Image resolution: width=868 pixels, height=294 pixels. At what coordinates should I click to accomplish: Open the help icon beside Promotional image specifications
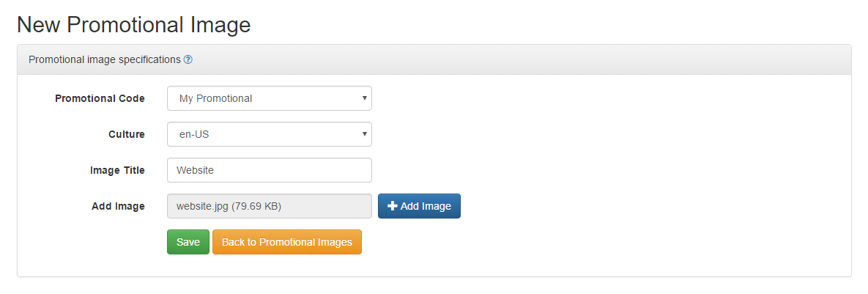pyautogui.click(x=188, y=60)
